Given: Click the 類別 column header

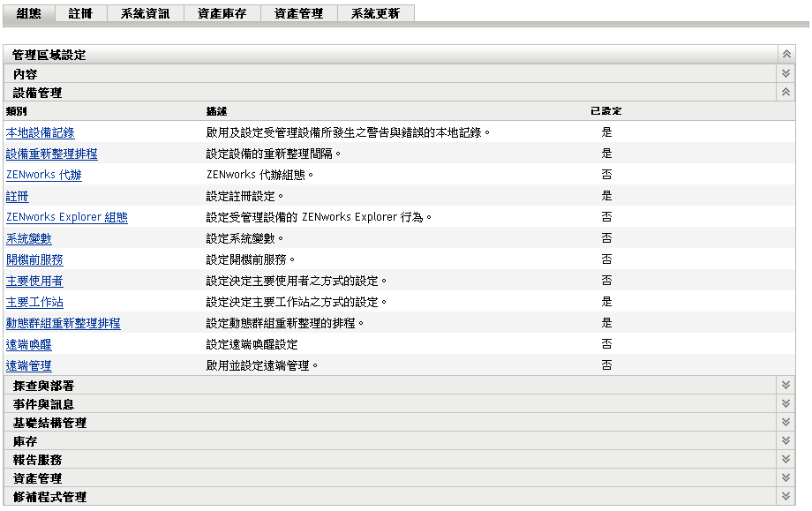Looking at the screenshot, I should [16, 111].
